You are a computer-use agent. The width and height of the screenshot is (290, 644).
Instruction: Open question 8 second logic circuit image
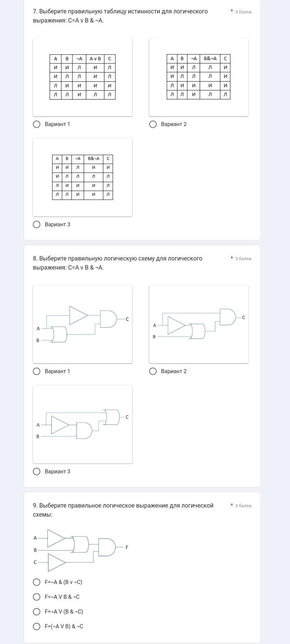[x=199, y=324]
